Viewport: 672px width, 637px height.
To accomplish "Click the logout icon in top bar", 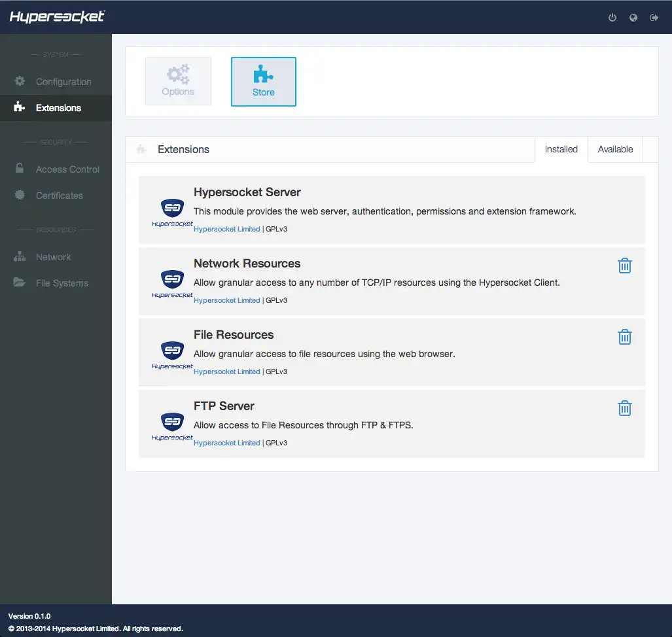I will tap(654, 18).
